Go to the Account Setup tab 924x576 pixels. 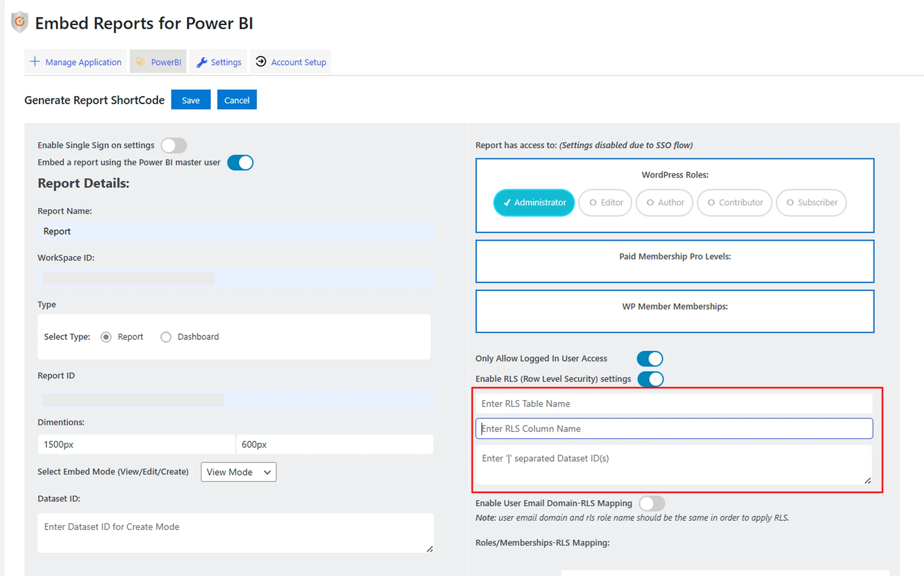point(291,62)
